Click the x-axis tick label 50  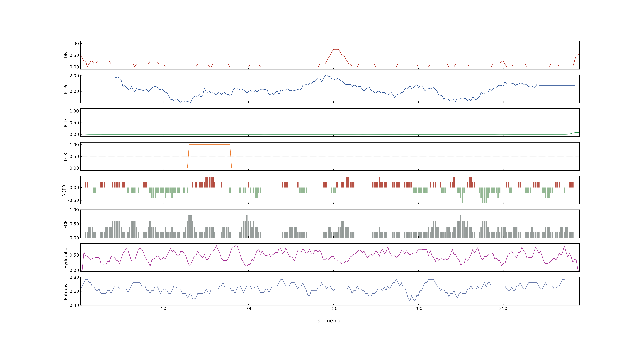coord(164,309)
